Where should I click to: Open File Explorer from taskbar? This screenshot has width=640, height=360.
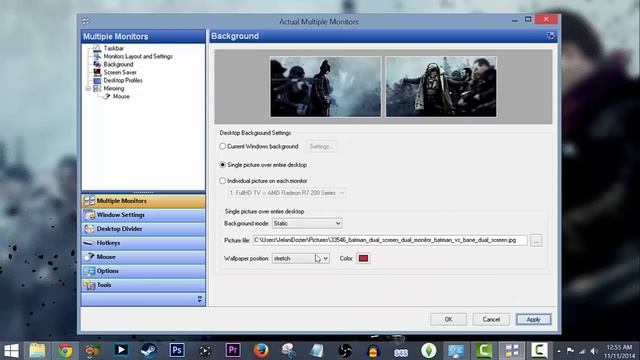coord(37,351)
